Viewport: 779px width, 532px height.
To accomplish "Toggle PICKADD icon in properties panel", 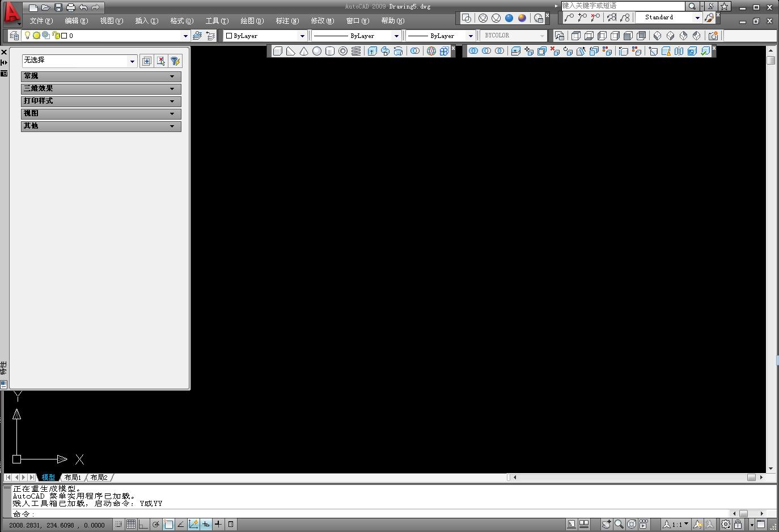I will 147,61.
